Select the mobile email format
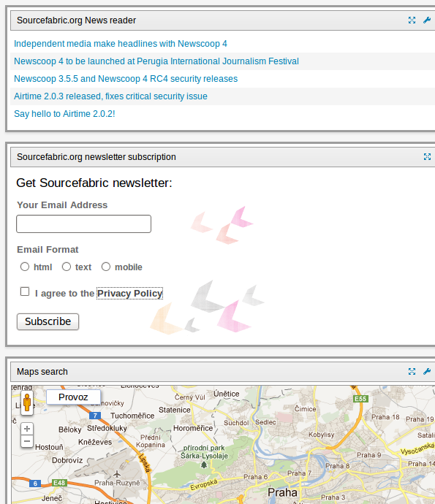The image size is (435, 504). click(x=106, y=267)
